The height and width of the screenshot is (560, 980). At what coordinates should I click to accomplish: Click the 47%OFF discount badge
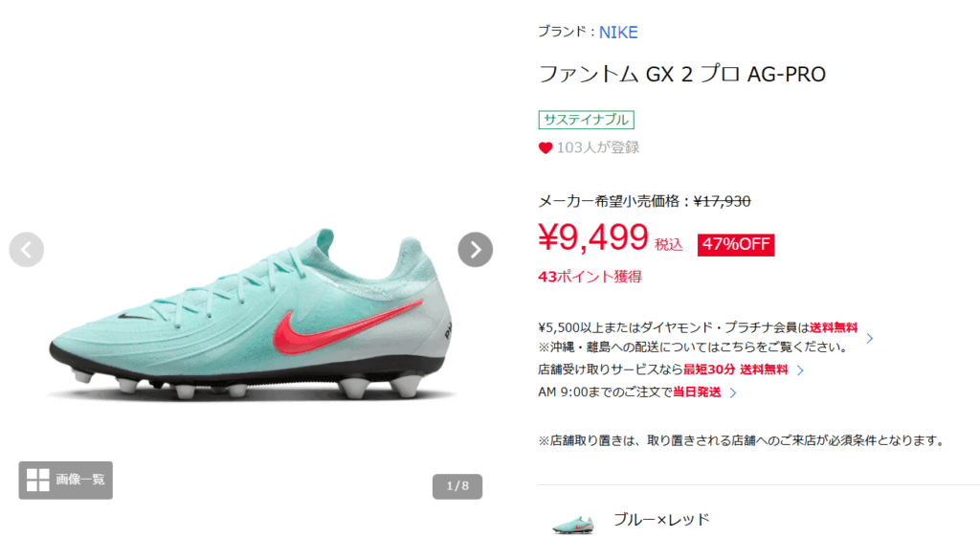pyautogui.click(x=736, y=244)
